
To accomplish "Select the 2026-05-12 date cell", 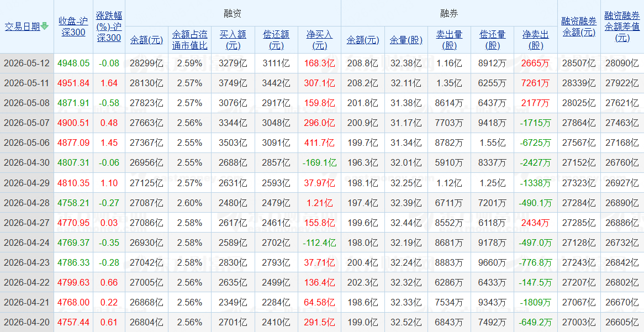I will [x=27, y=64].
